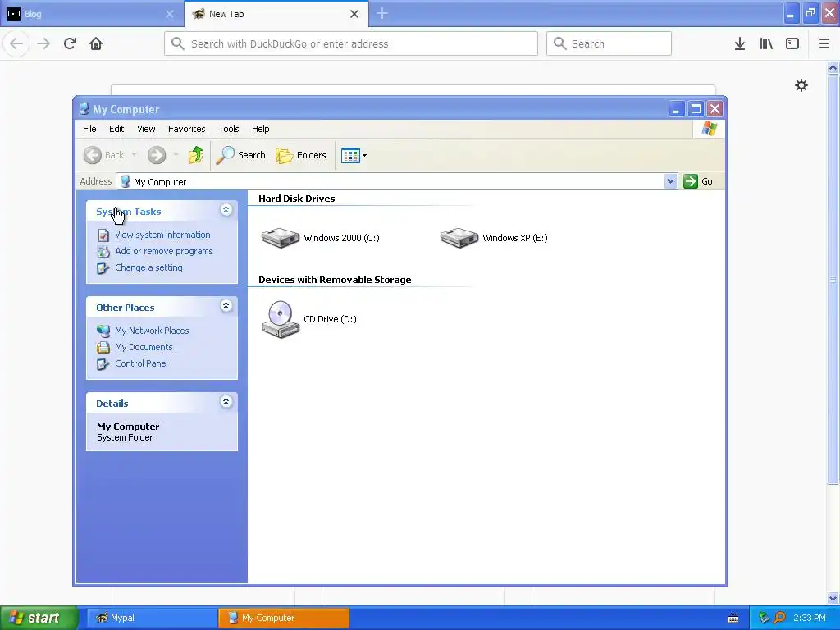Expand the Address bar dropdown
840x630 pixels.
click(670, 181)
